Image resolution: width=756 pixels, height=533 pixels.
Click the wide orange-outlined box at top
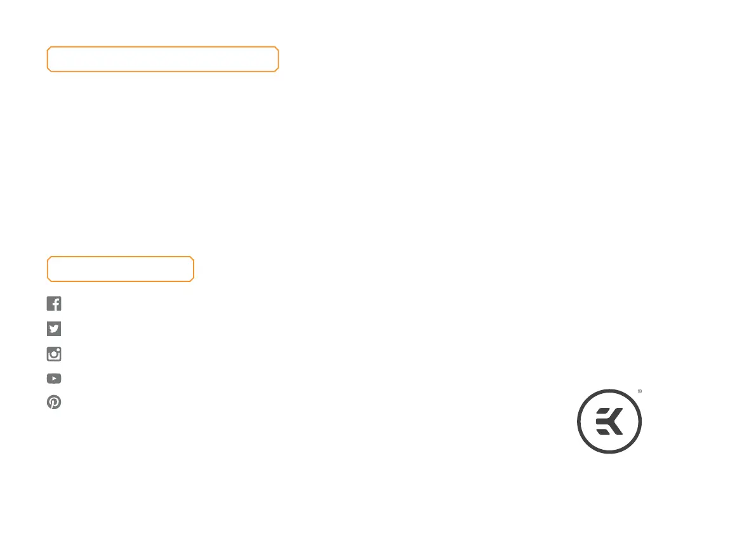click(x=162, y=59)
